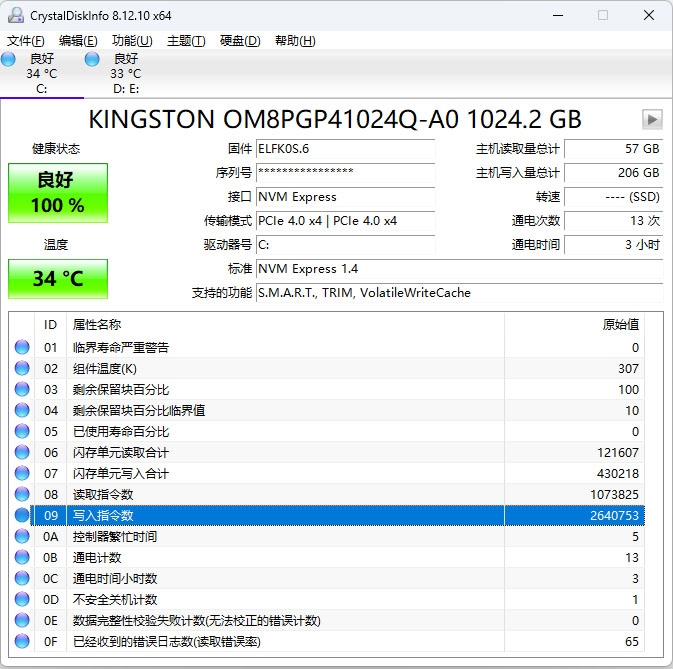Click status orb of row 0C 通电时间小时数
Image resolution: width=673 pixels, height=669 pixels.
(22, 578)
